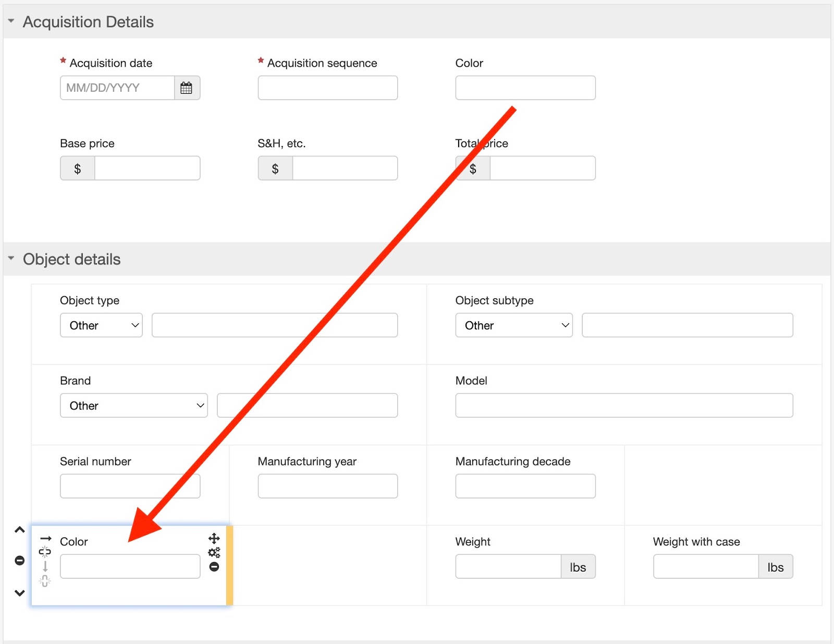This screenshot has width=834, height=644.
Task: Click the horizontal unlink icon beside Color
Action: pos(45,551)
